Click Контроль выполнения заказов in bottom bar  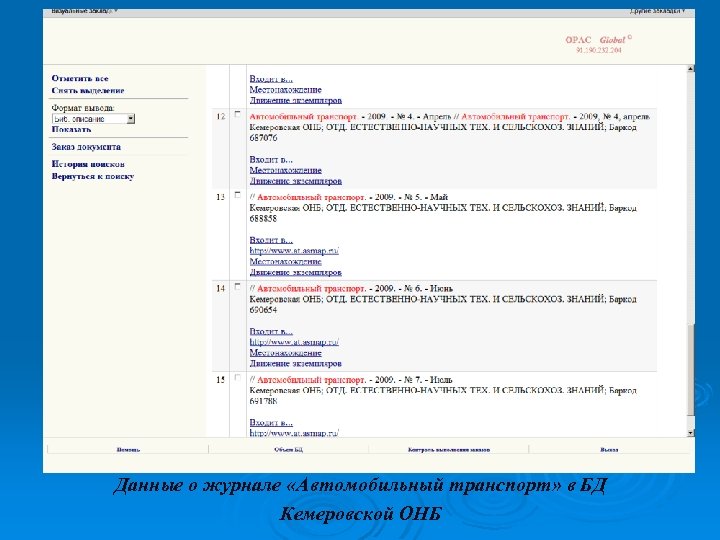pos(449,450)
